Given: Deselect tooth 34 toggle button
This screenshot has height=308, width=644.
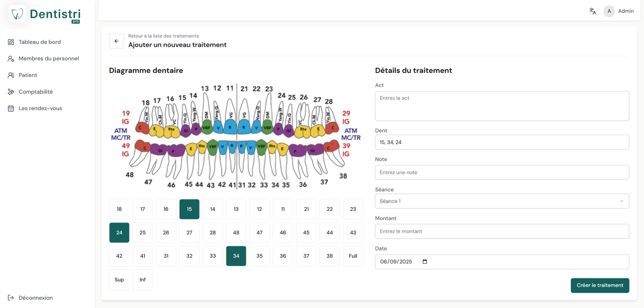Looking at the screenshot, I should pyautogui.click(x=236, y=256).
